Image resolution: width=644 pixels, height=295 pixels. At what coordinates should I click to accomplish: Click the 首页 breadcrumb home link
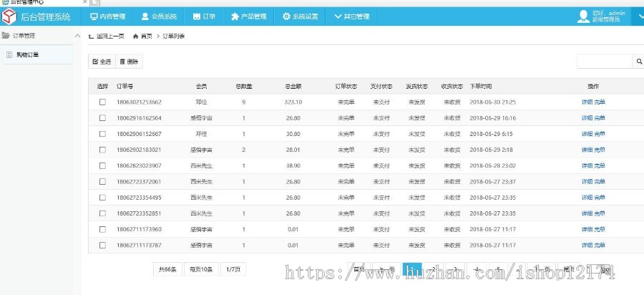coord(142,36)
